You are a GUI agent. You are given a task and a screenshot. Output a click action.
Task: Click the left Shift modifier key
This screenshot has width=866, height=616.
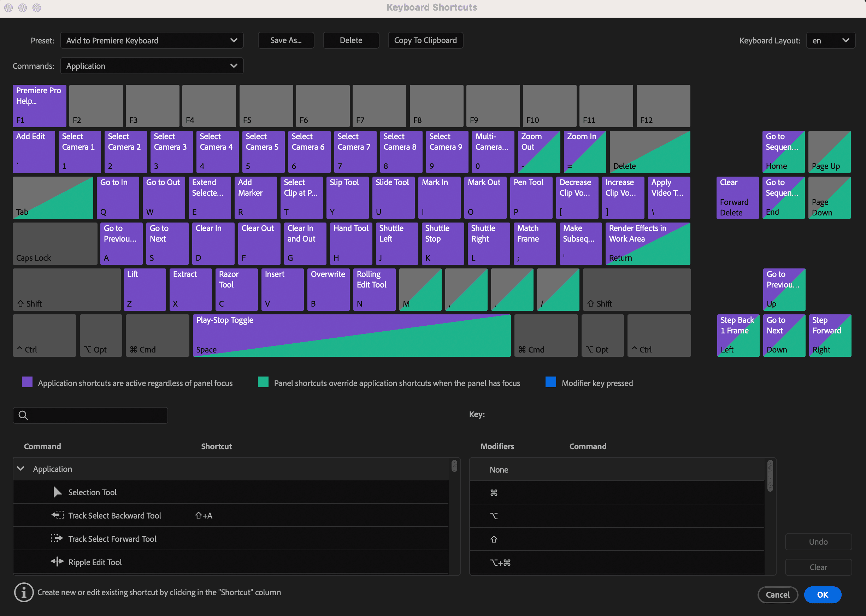(66, 290)
